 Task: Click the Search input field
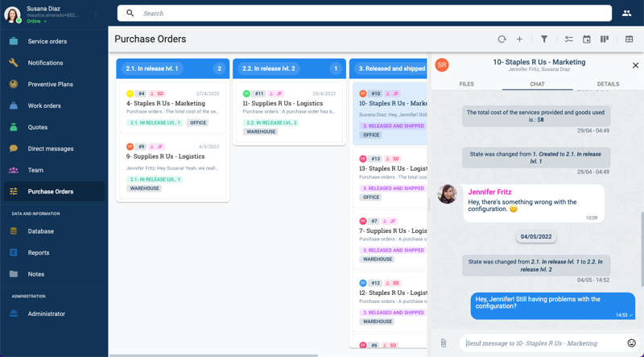tap(365, 13)
